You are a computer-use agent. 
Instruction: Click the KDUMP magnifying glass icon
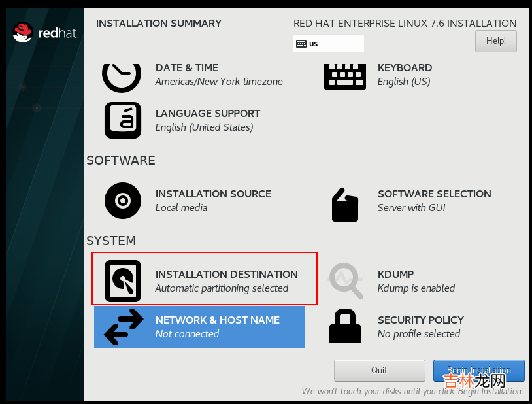point(345,281)
